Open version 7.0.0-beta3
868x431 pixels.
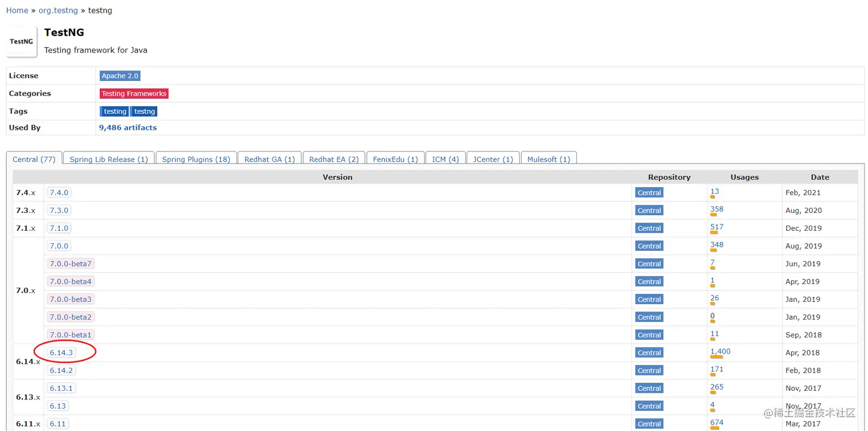coord(71,300)
